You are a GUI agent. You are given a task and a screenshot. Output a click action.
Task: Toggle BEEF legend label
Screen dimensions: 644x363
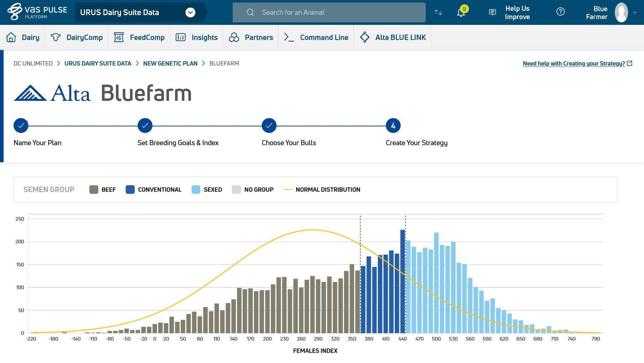click(109, 189)
